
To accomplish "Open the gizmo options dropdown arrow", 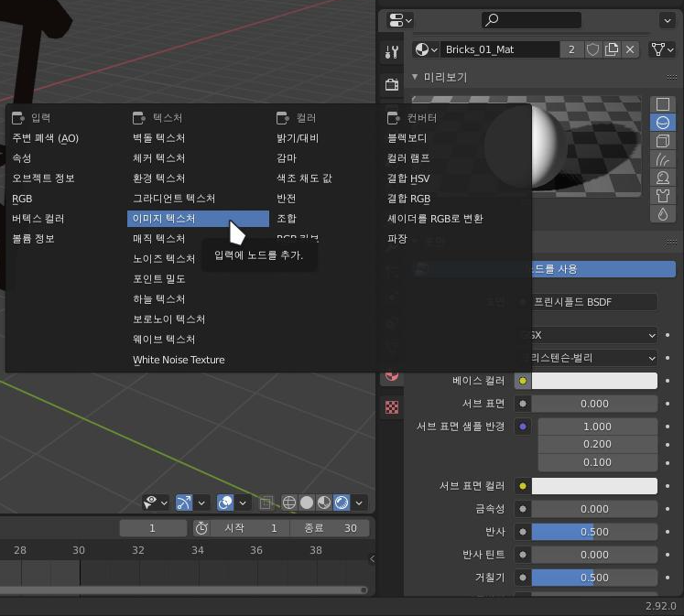I will [201, 503].
